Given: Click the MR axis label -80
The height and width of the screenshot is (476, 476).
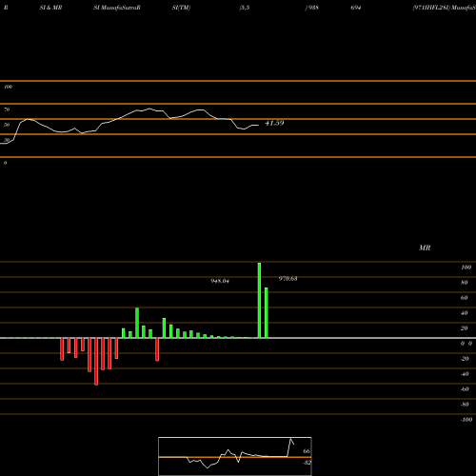Looking at the screenshot, I should tap(465, 405).
